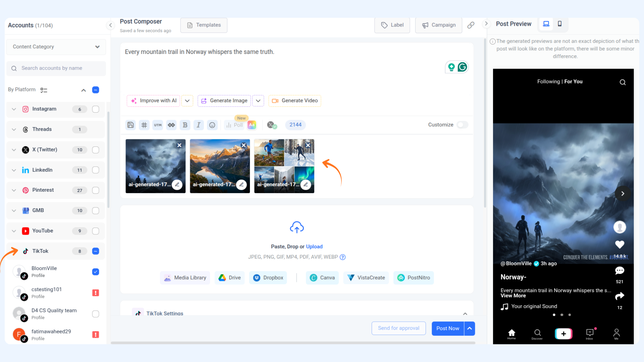Switch preview to mobile device view
Screen dimensions: 644x362
pyautogui.click(x=559, y=24)
